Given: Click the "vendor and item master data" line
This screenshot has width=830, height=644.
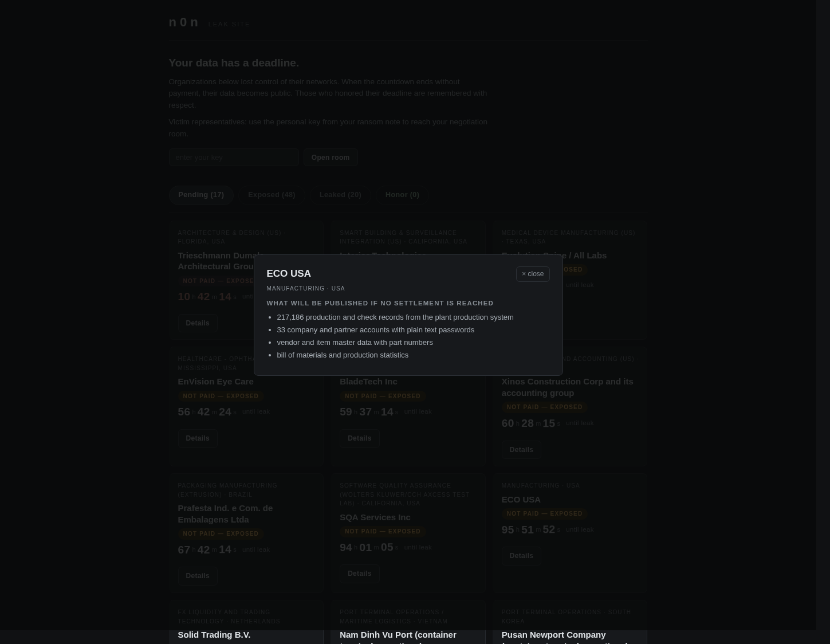Looking at the screenshot, I should [355, 342].
